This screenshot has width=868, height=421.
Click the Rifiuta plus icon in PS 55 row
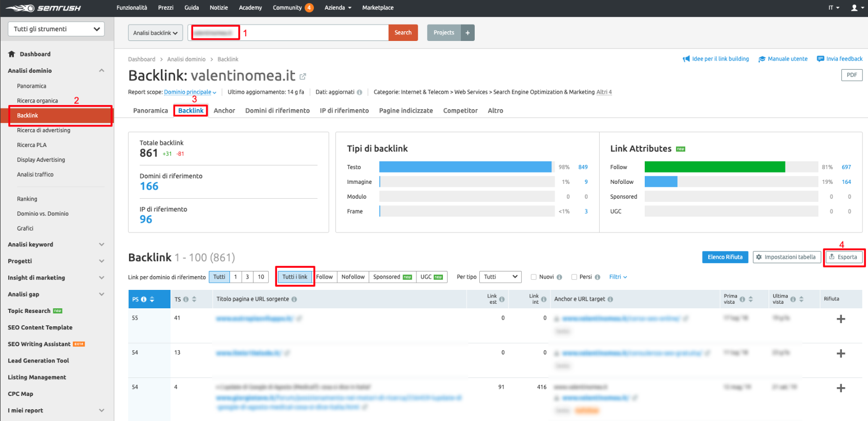click(841, 319)
